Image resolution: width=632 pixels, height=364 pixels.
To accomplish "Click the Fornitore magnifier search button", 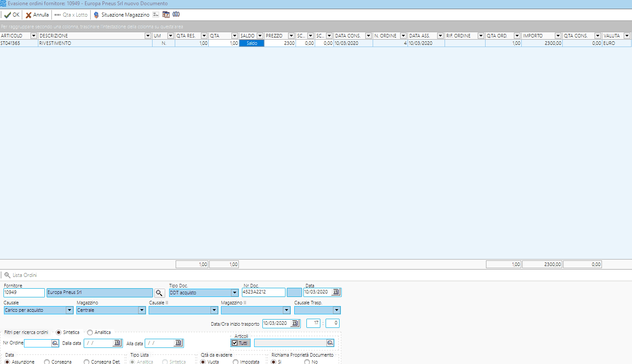I will 160,293.
